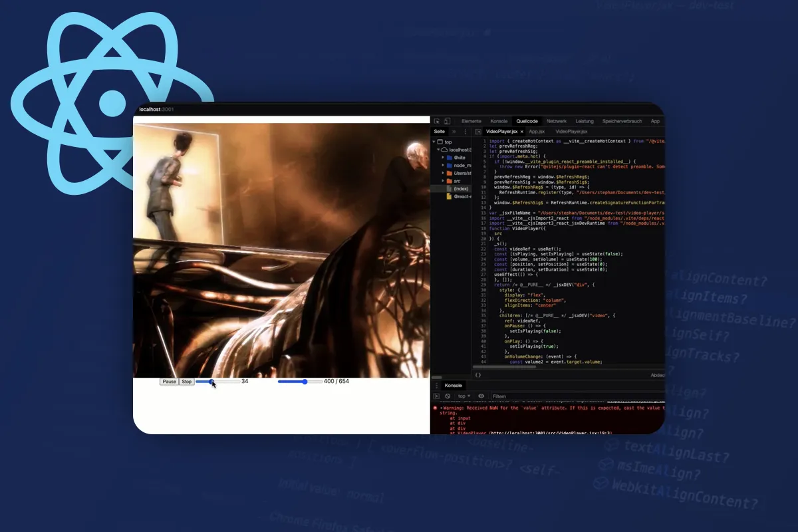Focus the Filtern console input field
This screenshot has width=798, height=532.
tap(577, 396)
